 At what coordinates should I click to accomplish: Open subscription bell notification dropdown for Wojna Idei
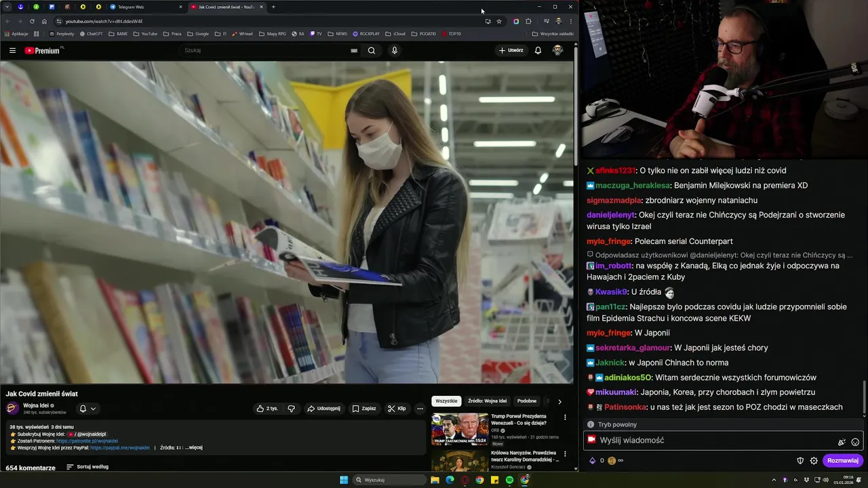coord(87,409)
